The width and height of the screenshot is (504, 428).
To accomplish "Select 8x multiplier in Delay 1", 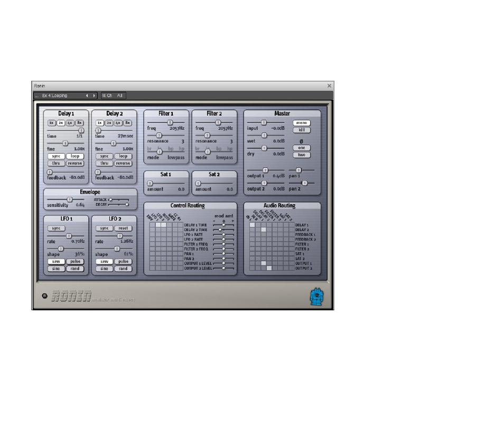I will coord(79,122).
